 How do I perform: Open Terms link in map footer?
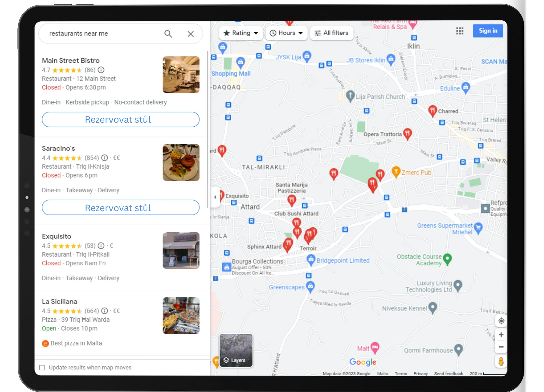[401, 374]
